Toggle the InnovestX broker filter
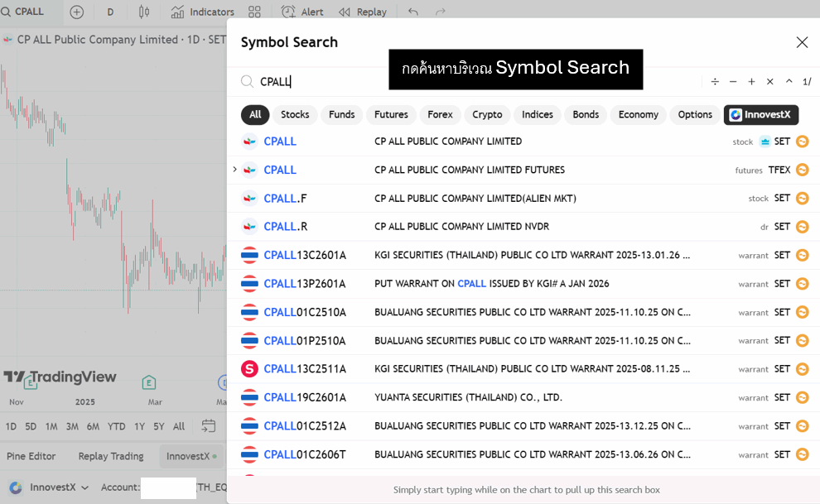Screen dimensions: 820x504 (x=761, y=114)
